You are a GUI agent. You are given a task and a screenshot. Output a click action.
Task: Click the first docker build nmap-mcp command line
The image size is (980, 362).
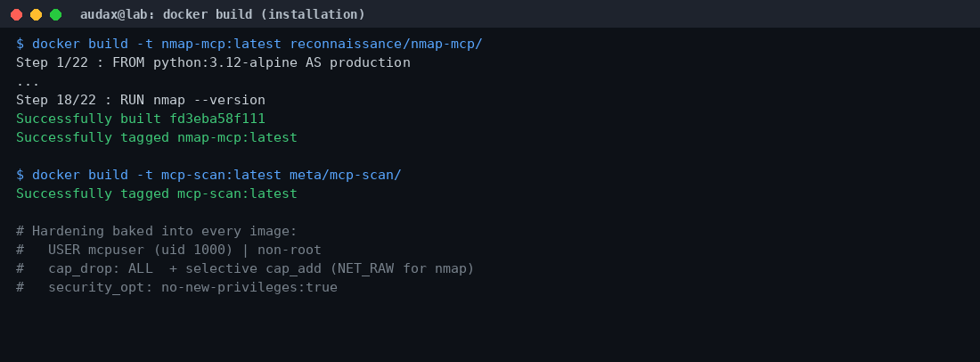[249, 44]
